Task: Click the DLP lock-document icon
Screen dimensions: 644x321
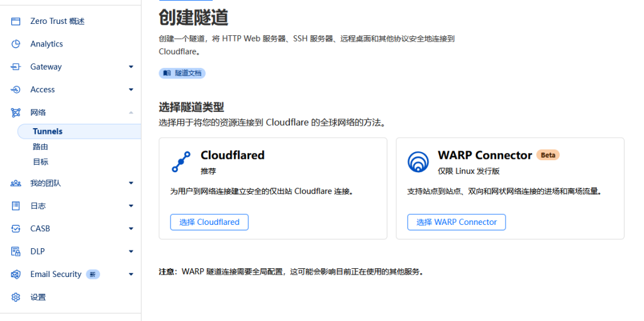Action: (16, 251)
